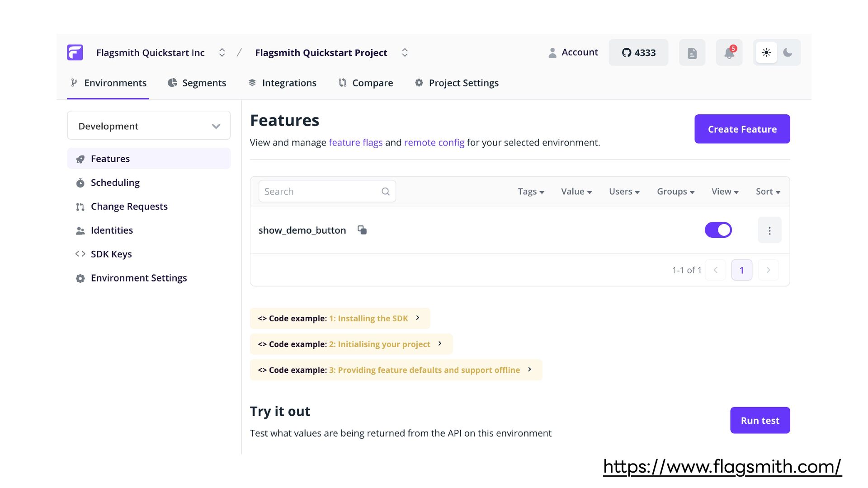Screen dimensions: 868x488
Task: Expand code example 2: Initialising your project
Action: [351, 344]
